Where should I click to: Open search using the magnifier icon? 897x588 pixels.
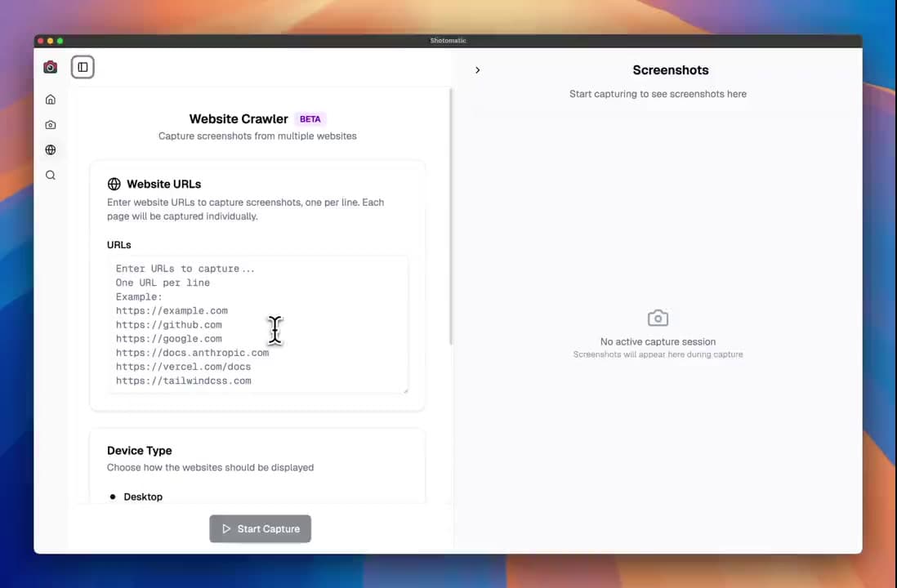[x=50, y=175]
